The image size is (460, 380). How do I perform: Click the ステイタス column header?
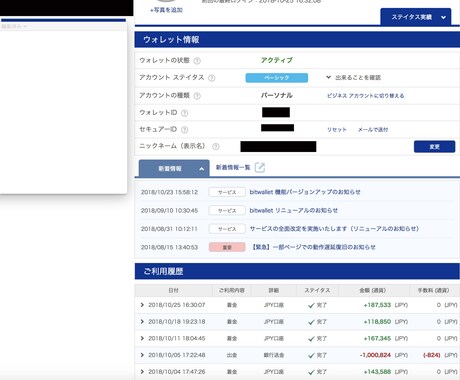317,290
